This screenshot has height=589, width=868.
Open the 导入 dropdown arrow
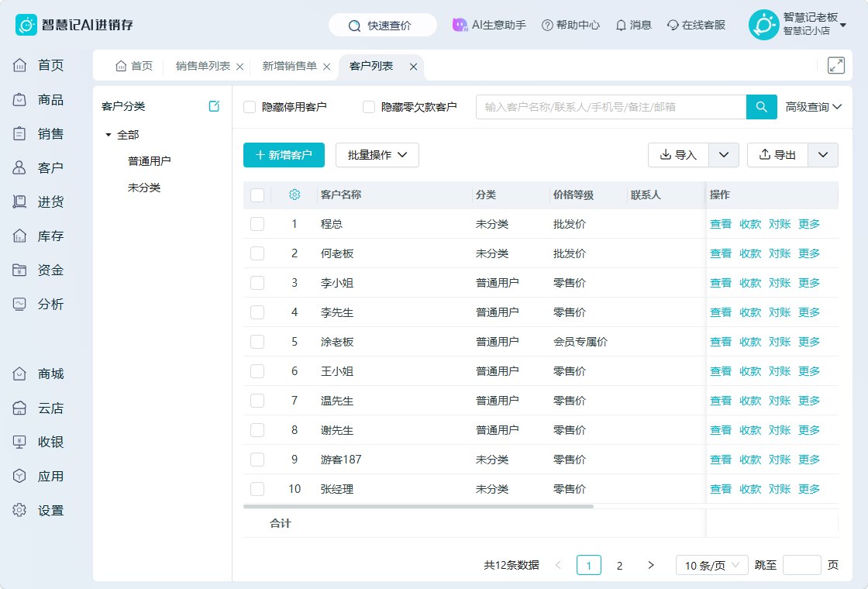pos(724,155)
